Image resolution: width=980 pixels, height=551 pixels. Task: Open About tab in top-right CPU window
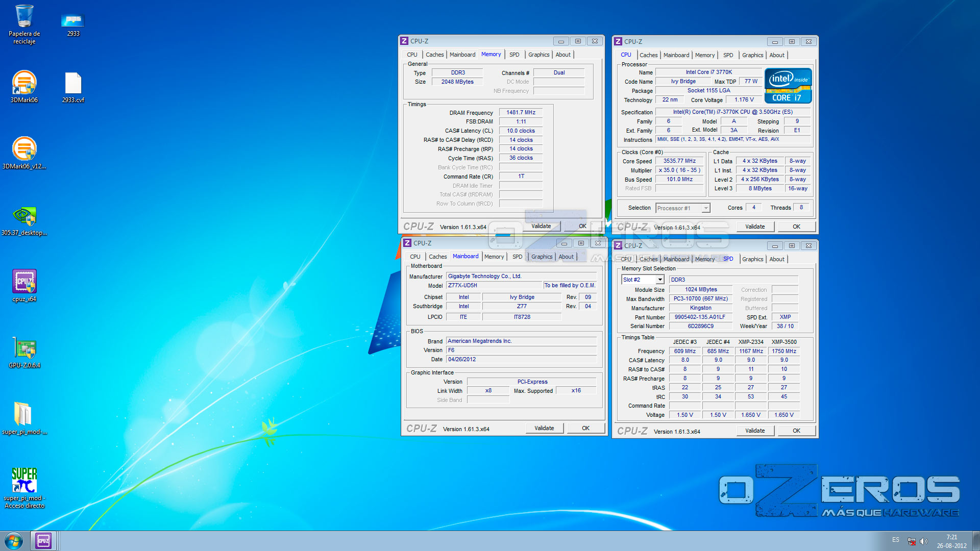coord(777,55)
